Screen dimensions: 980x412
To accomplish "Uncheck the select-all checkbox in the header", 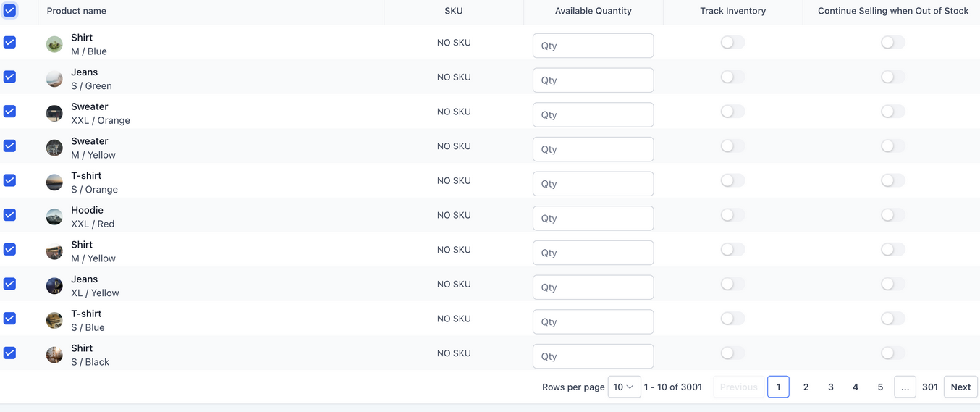I will [x=10, y=11].
